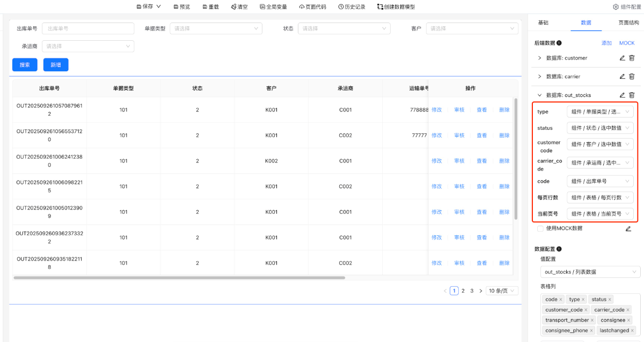Open 组件配置 settings gear
Viewport: 644px width, 342px height.
pos(616,7)
